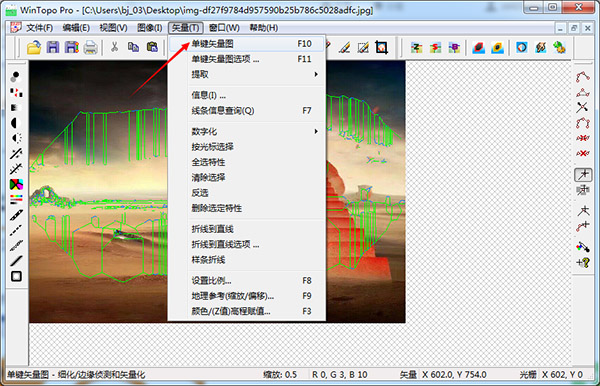
Task: Click the plus question mark help icon
Action: (583, 263)
